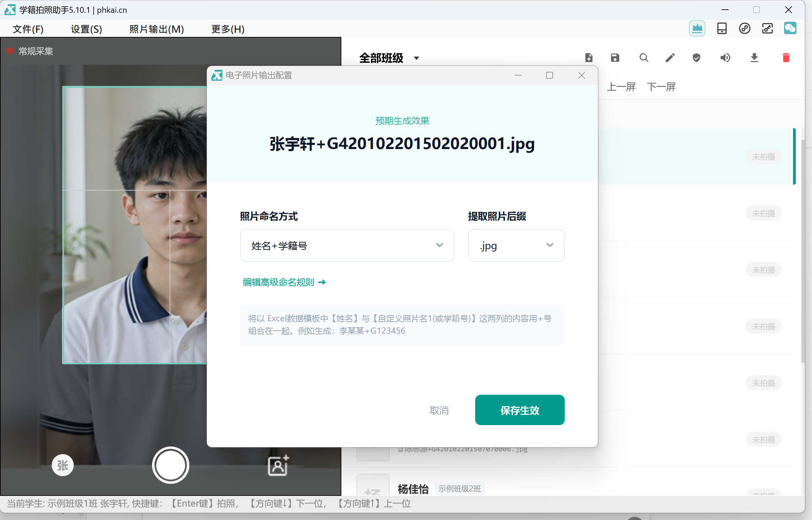Click the 照片命名方式 label

[x=269, y=216]
